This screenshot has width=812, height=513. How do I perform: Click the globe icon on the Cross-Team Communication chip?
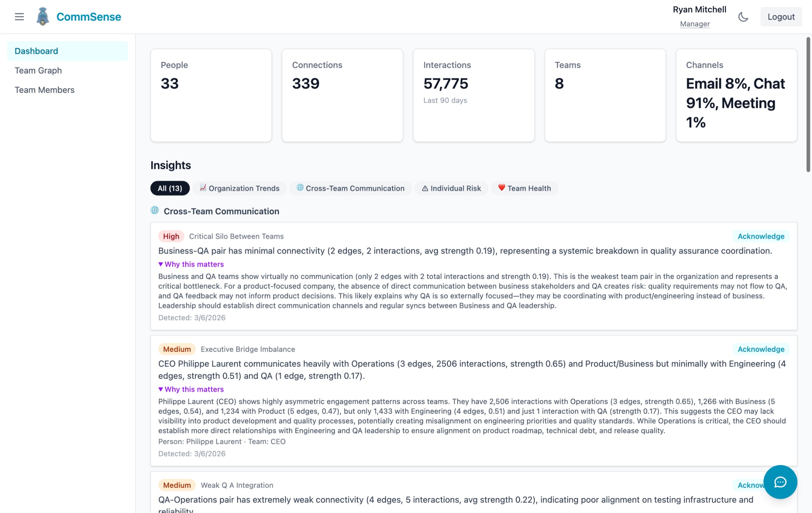tap(300, 188)
